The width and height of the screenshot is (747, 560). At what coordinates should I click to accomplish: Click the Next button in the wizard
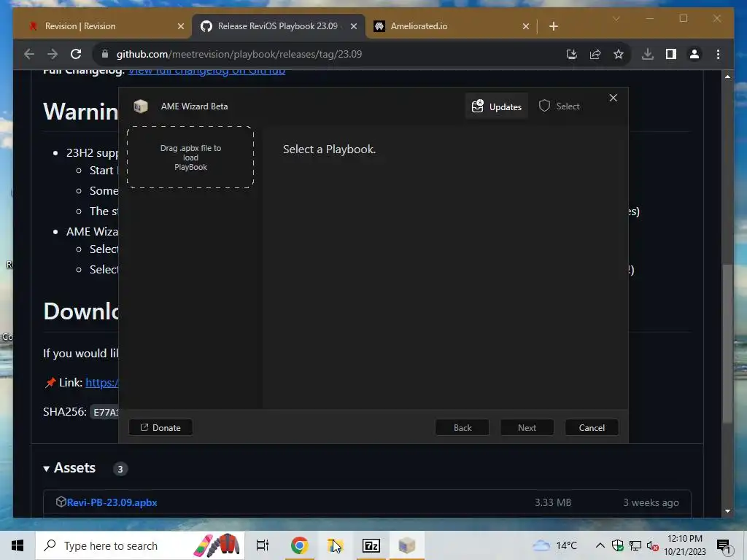tap(527, 427)
